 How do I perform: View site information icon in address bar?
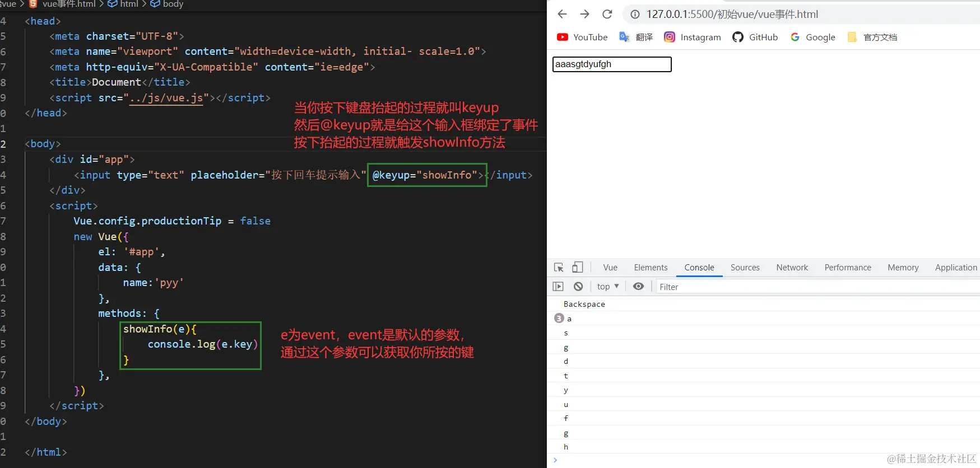(635, 15)
